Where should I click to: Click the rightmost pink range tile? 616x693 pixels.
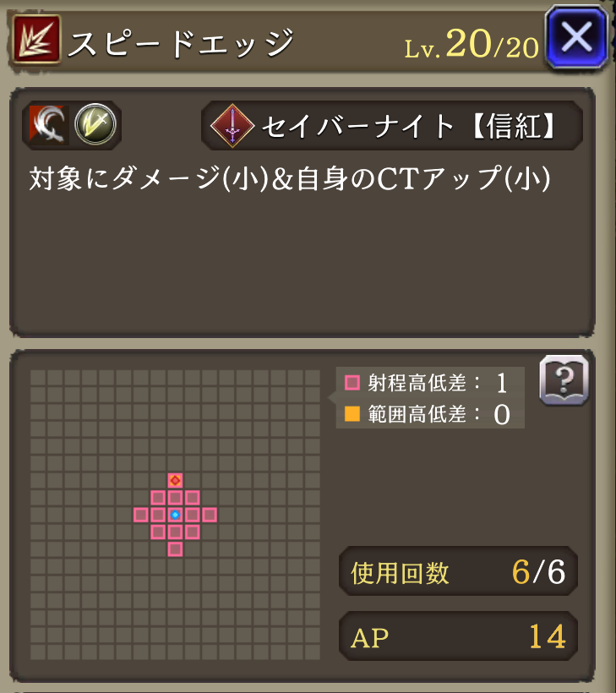pyautogui.click(x=210, y=515)
